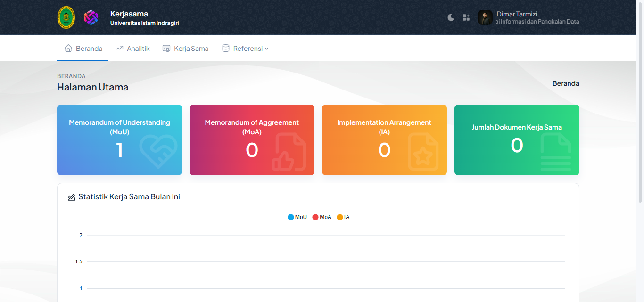This screenshot has height=302, width=644.
Task: Click the Beranda breadcrumb link
Action: (x=566, y=83)
